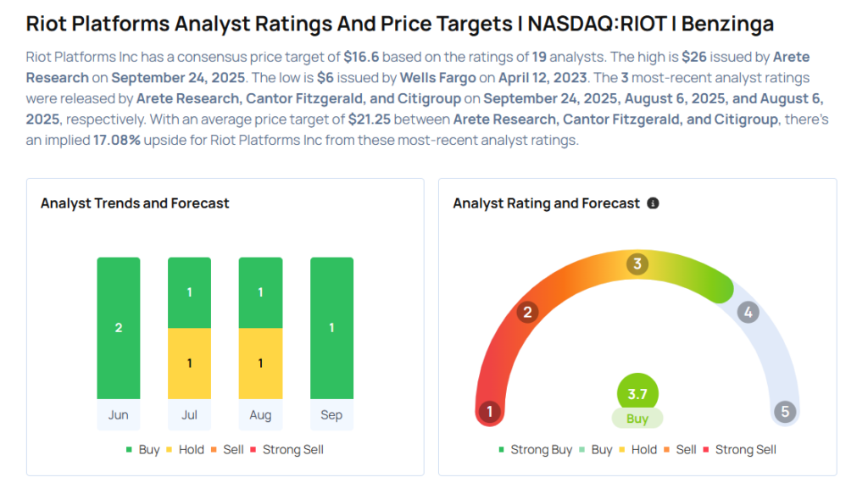Click the info icon beside Analyst Rating and Forecast
868x483 pixels.
coord(653,203)
